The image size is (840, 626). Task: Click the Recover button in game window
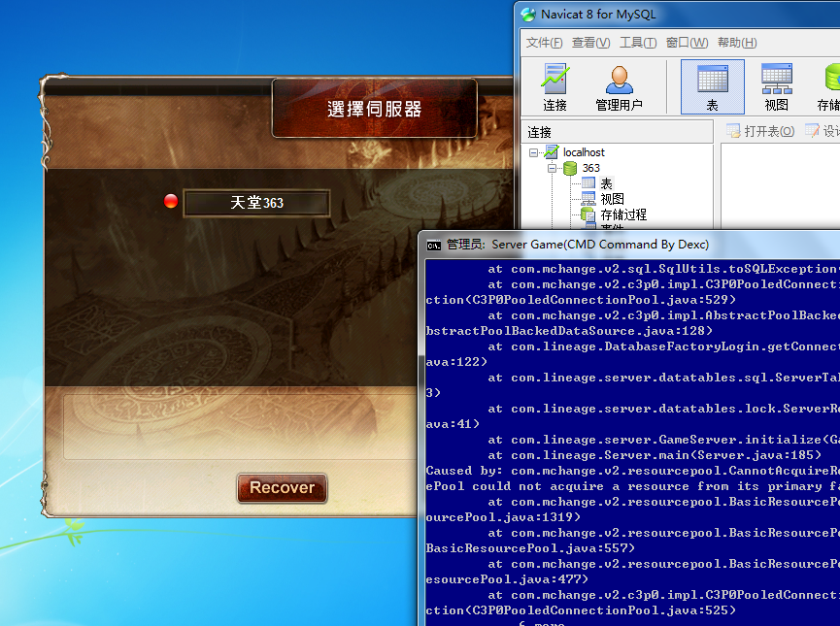coord(282,488)
